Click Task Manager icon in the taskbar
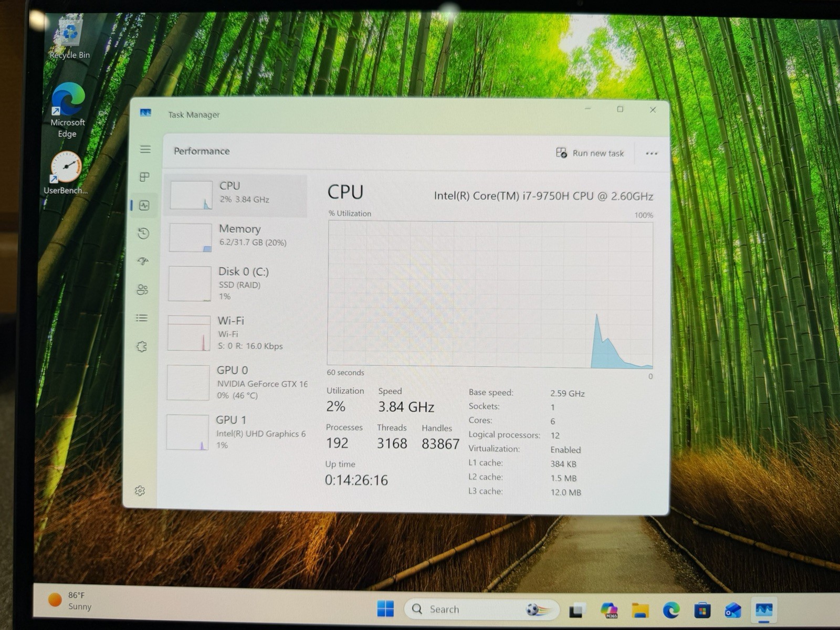Viewport: 840px width, 630px height. [764, 611]
